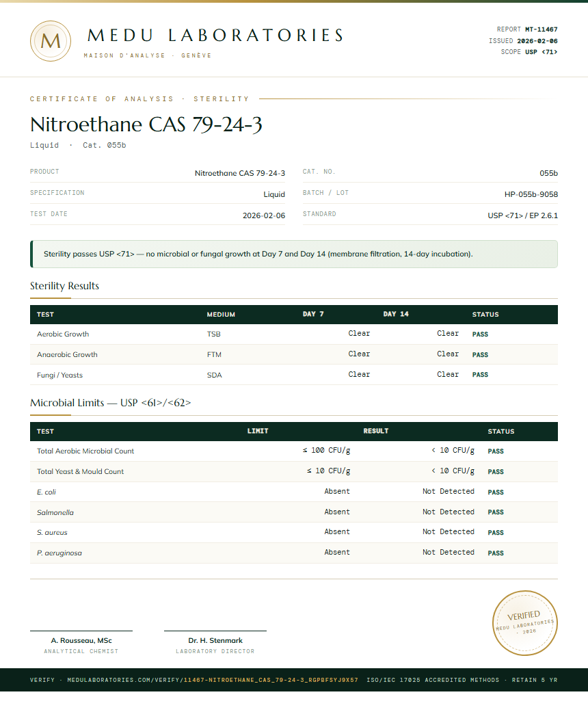Click the Medu Laboratories title
The image size is (588, 712).
click(x=215, y=36)
